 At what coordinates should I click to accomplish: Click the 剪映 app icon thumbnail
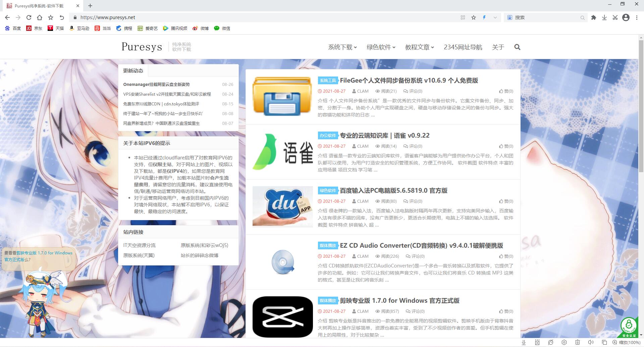tap(282, 317)
